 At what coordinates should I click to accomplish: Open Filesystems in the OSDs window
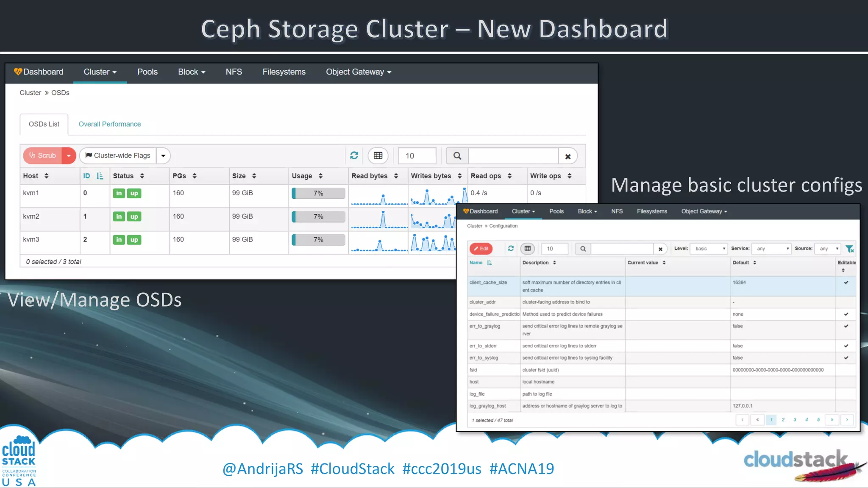click(284, 72)
